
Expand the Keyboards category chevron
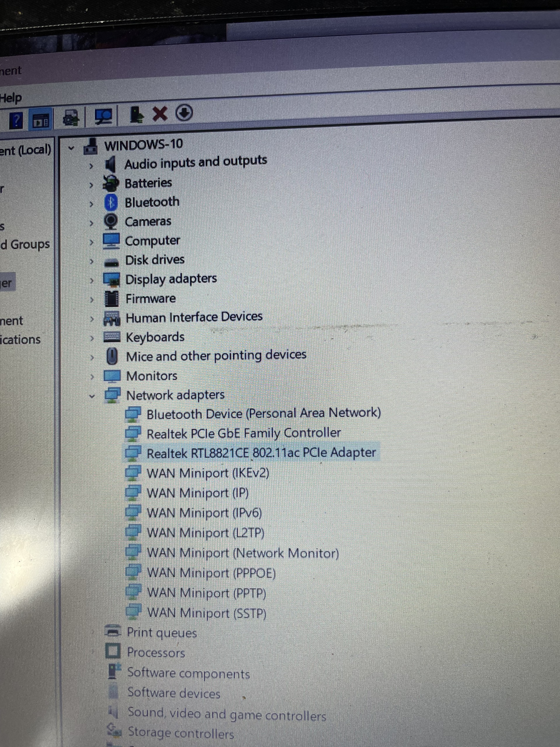(92, 338)
